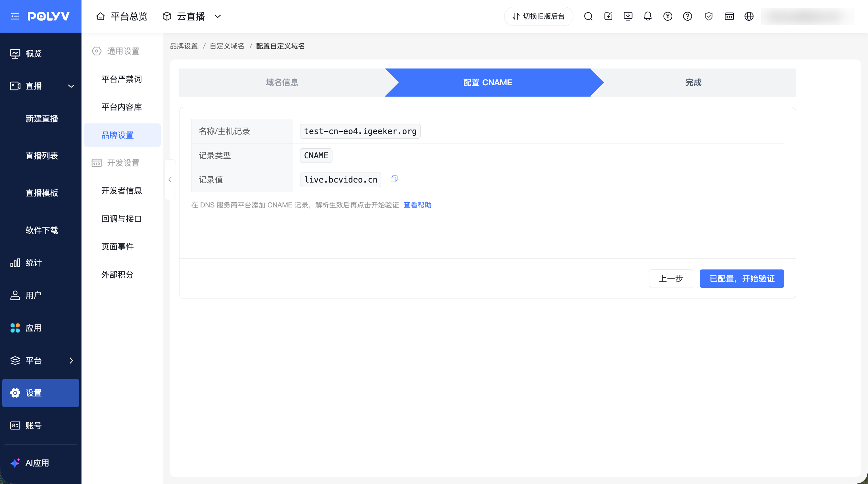Viewport: 868px width, 484px height.
Task: Copy the record value live.bcvideo.cn
Action: coord(394,179)
